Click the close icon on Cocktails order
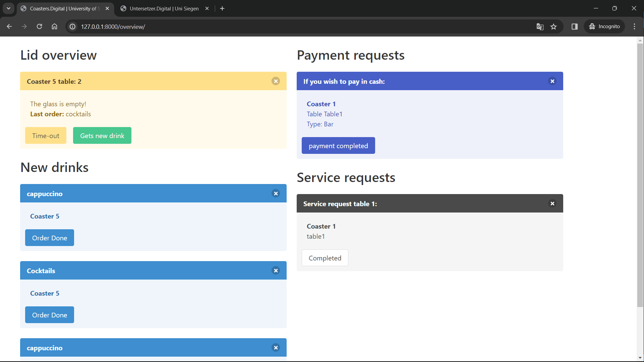Screen dimensions: 644x362 (x=276, y=270)
